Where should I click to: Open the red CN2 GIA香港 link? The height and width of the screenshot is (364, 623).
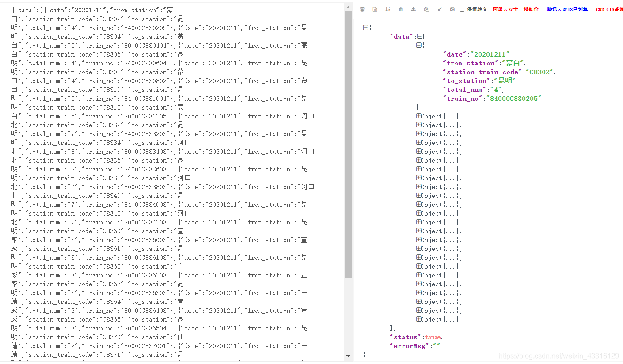point(609,9)
